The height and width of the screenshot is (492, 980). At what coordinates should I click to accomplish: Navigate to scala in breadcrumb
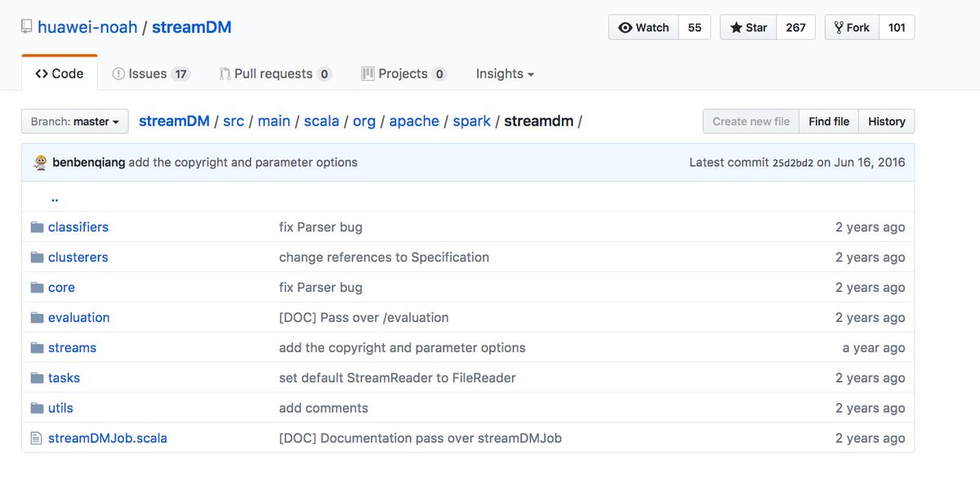[322, 121]
